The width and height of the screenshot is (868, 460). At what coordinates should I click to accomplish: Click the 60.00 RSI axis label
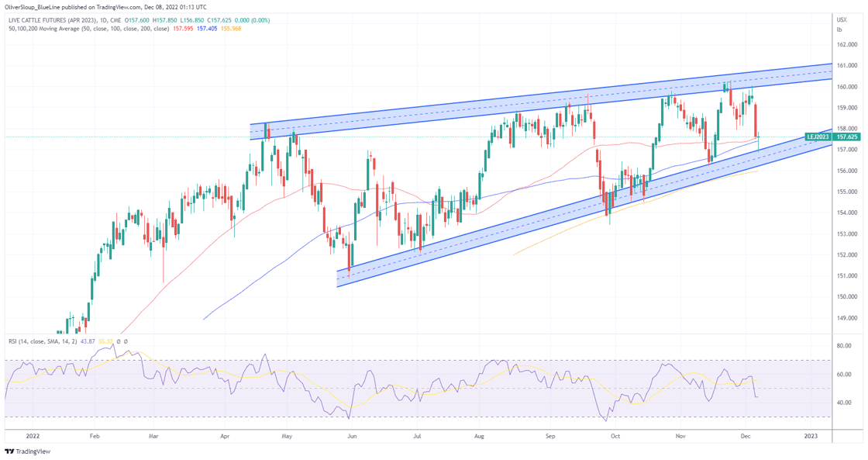click(x=844, y=375)
